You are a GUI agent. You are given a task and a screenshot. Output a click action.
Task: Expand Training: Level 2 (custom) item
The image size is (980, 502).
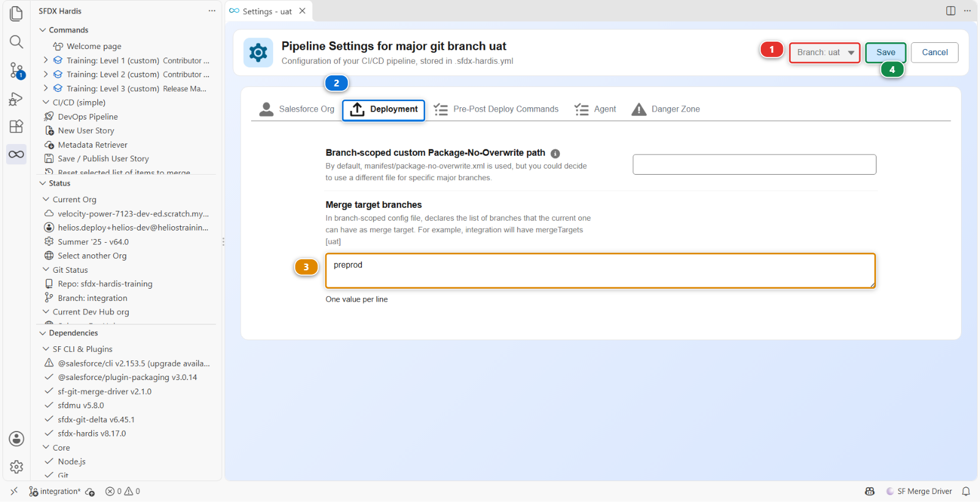46,74
